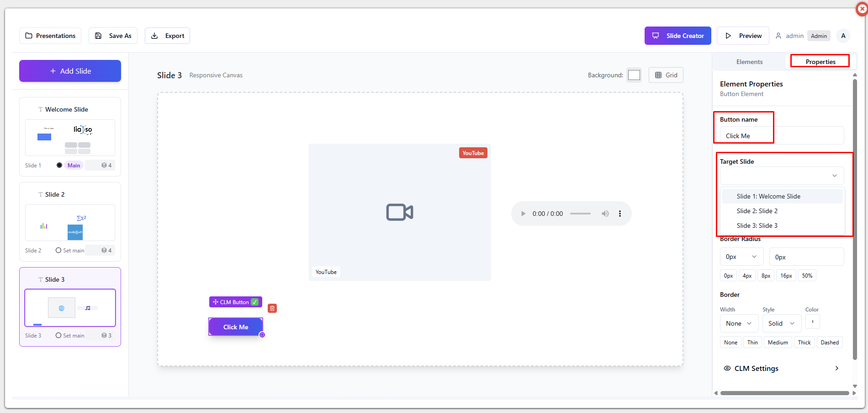868x413 pixels.
Task: Click the Slide 1 layers count icon
Action: 105,165
